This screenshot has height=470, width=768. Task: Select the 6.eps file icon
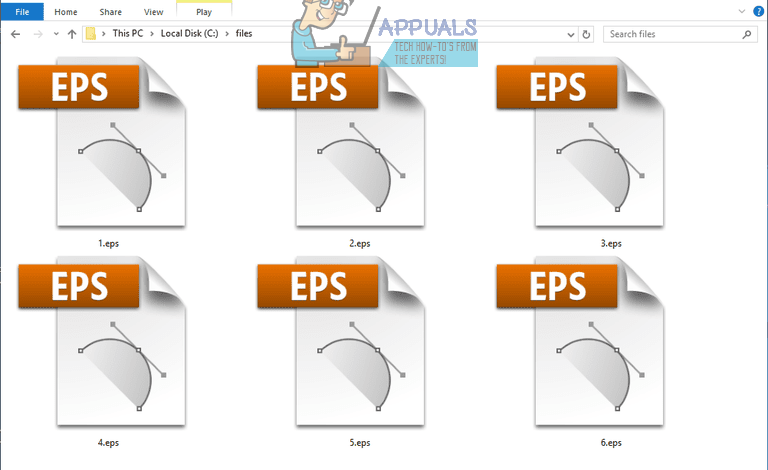[580, 341]
